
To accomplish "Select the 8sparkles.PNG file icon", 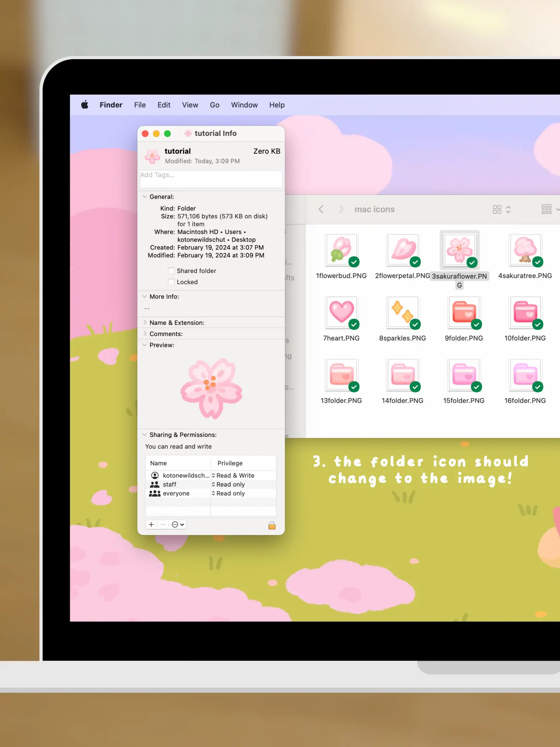I will pyautogui.click(x=402, y=312).
